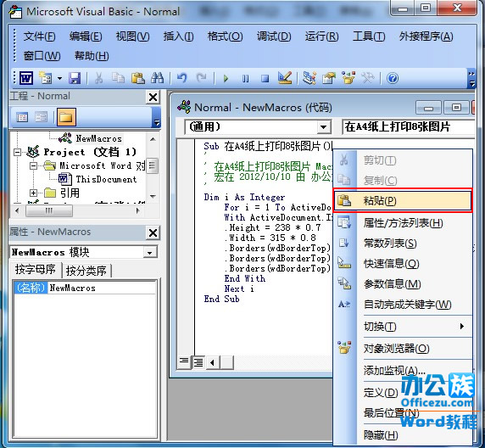
Task: Click the Paste clipboard toolbar icon
Action: (x=138, y=78)
